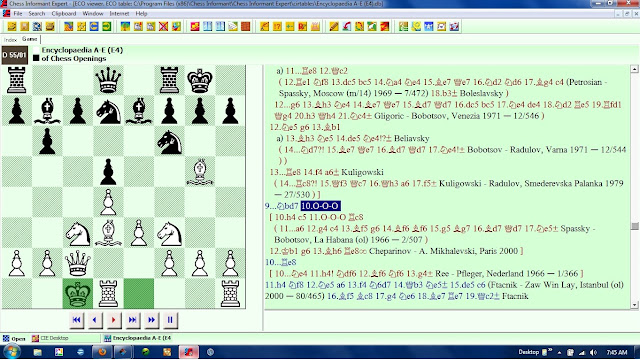Open the Clipboard menu

[x=64, y=13]
